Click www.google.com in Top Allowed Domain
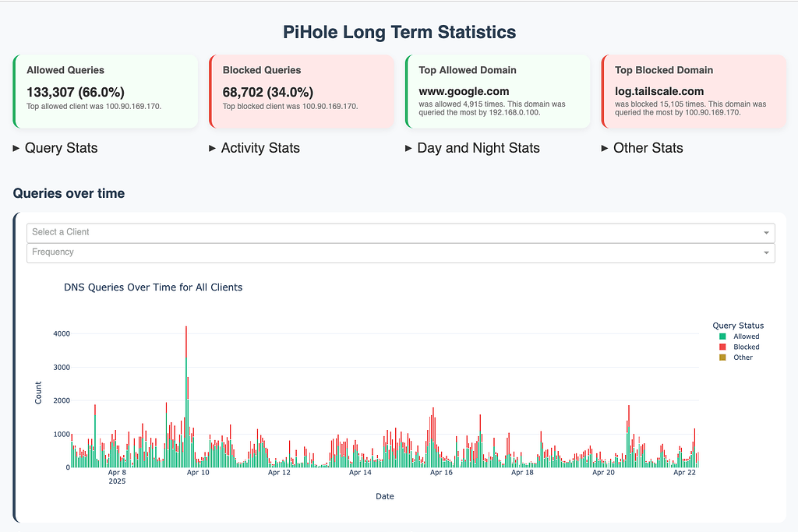Viewport: 798px width, 532px height. [463, 90]
